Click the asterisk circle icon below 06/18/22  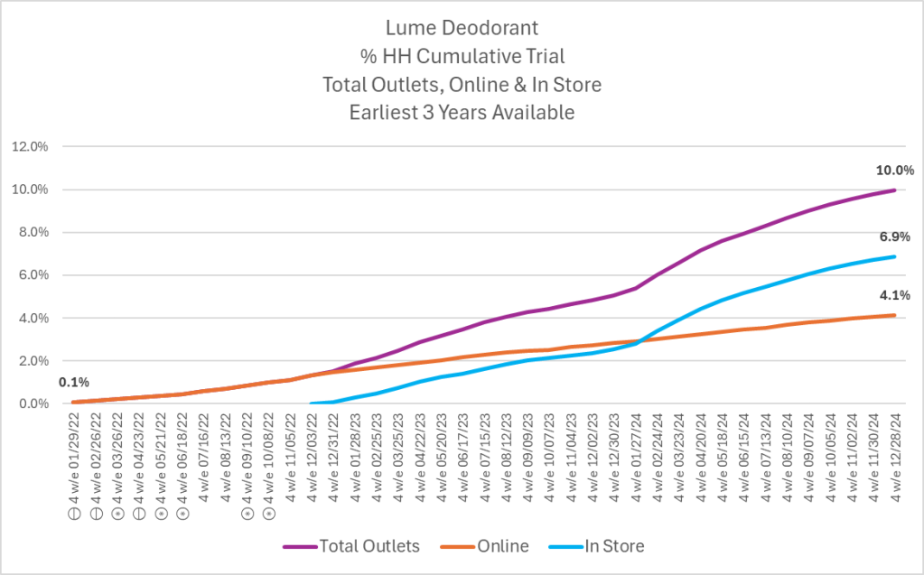182,514
